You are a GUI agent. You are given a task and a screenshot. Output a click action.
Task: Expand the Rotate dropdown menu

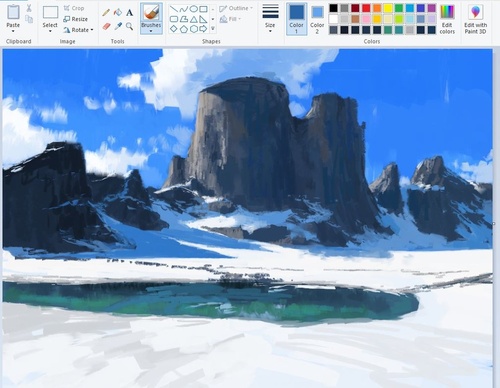pos(92,30)
